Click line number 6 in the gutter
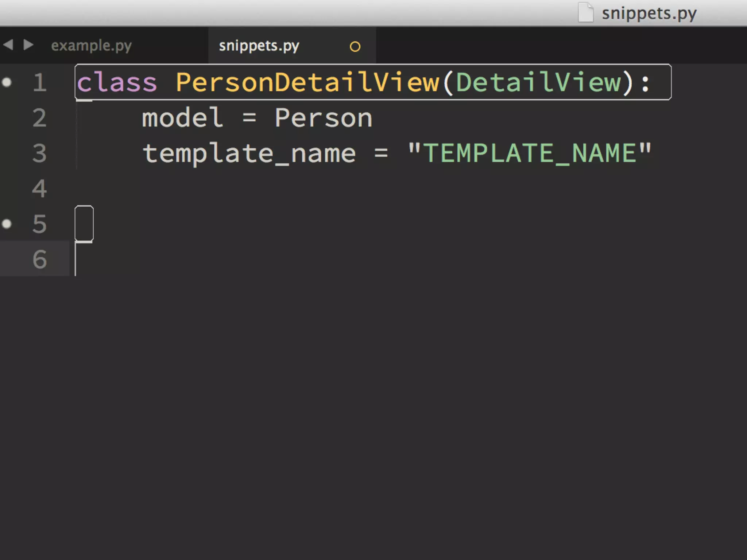This screenshot has height=560, width=747. [x=39, y=259]
